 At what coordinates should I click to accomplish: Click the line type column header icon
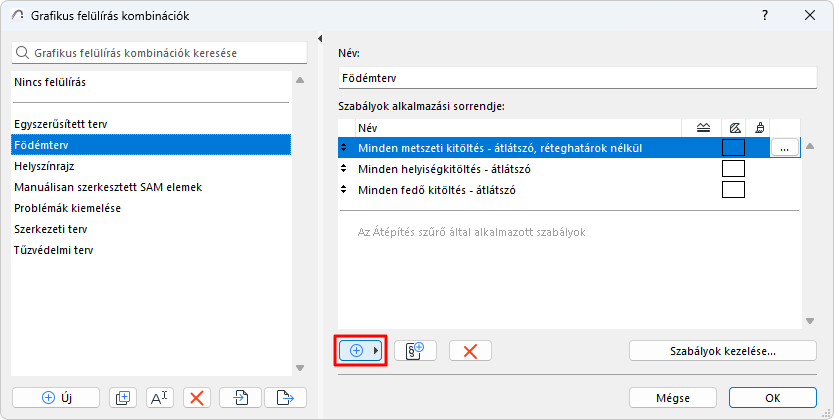coord(703,128)
